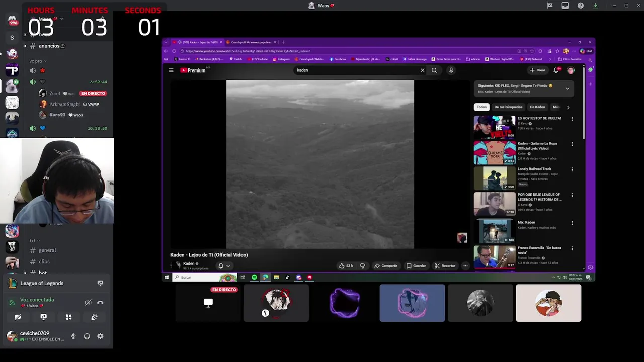Open the clips text channel
Image resolution: width=644 pixels, height=362 pixels.
point(44,262)
